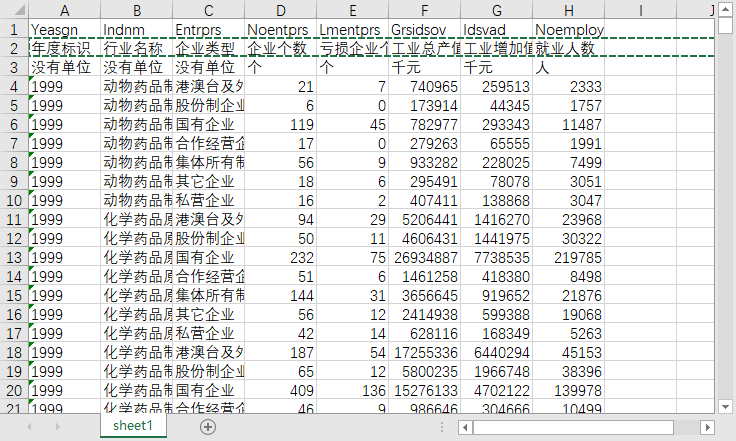Select cell containing 企业类型

click(208, 48)
